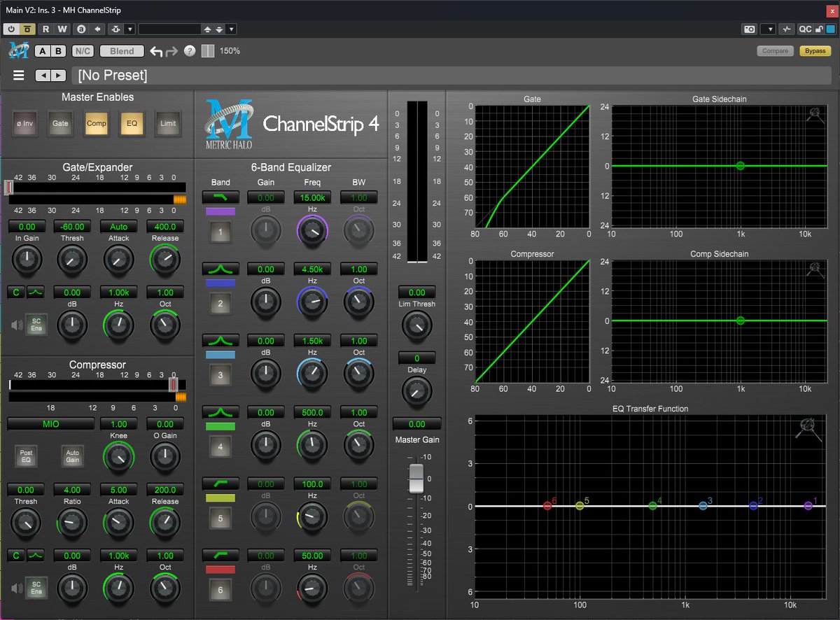Load previous host preset with up arrow
This screenshot has height=620, width=840.
207,29
